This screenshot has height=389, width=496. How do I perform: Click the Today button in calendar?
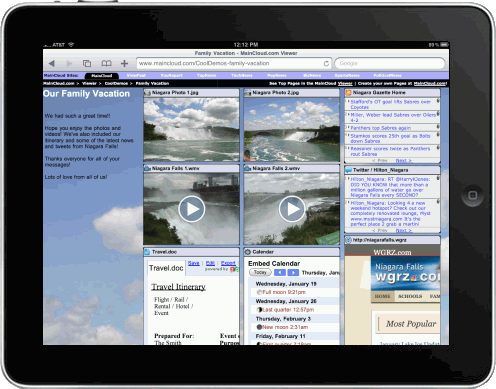(x=260, y=272)
